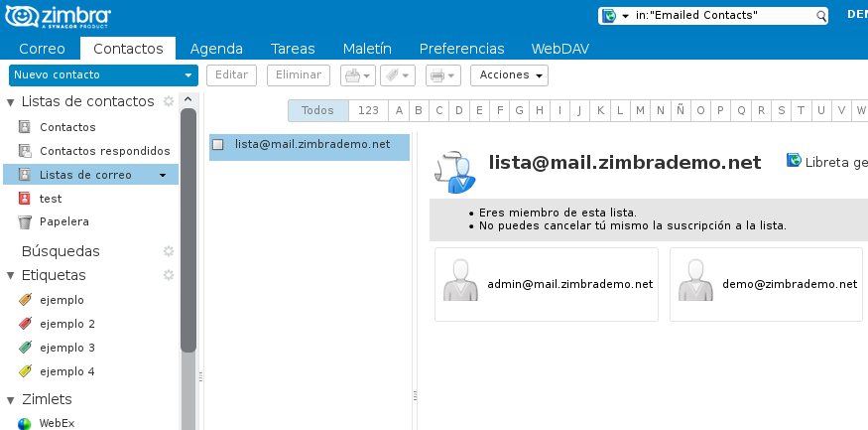Image resolution: width=868 pixels, height=430 pixels.
Task: Filter contacts by letter A
Action: pos(399,110)
